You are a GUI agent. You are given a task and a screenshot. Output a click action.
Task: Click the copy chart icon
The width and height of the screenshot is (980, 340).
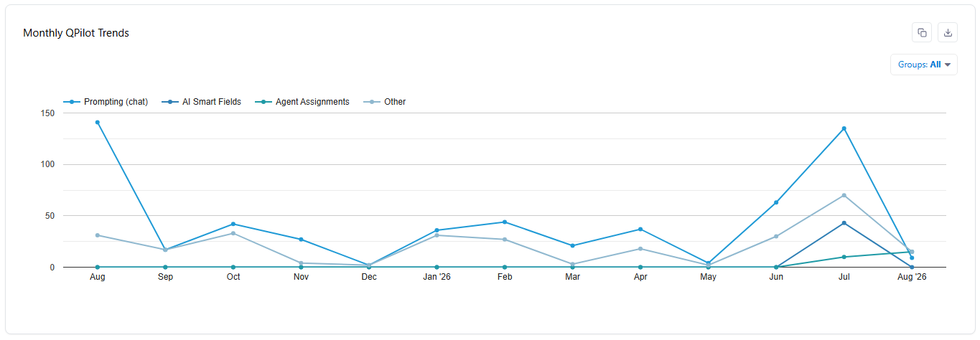922,32
